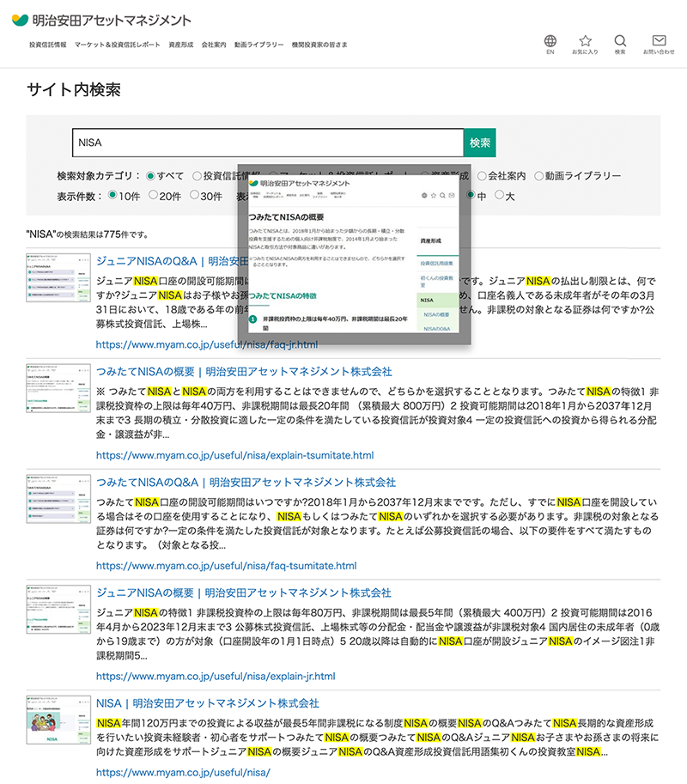Select the 投資信託情報 category radio button
The image size is (687, 784).
(197, 176)
